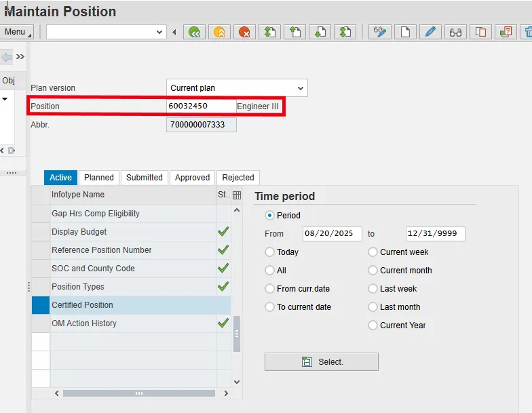Click the to date field 12/31/9999
This screenshot has height=413, width=532.
436,233
